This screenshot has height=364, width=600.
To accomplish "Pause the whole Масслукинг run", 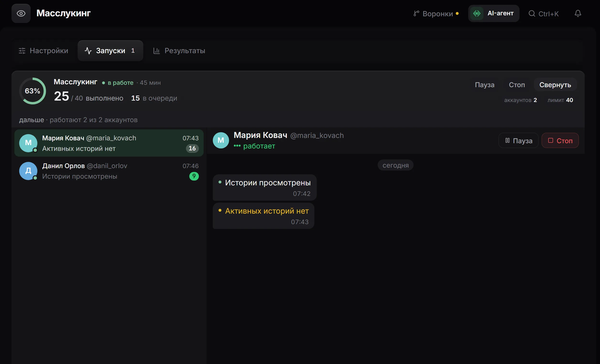I will click(484, 85).
